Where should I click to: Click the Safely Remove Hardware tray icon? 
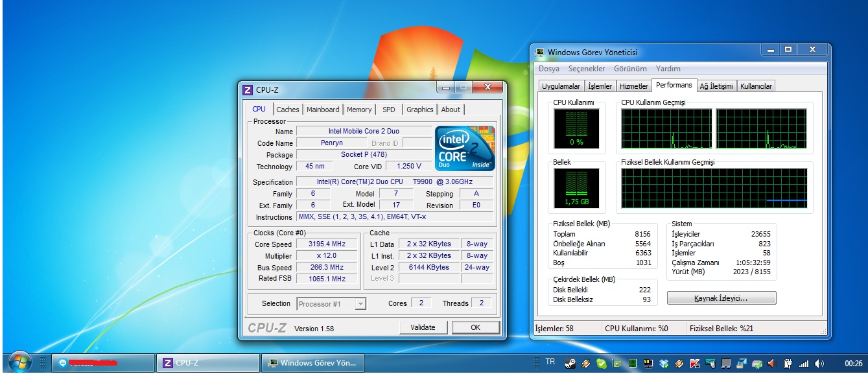[x=757, y=364]
